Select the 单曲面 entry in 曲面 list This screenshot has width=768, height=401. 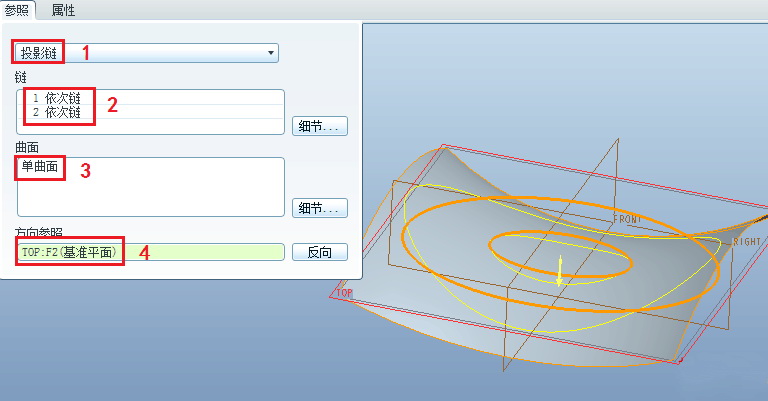[40, 166]
